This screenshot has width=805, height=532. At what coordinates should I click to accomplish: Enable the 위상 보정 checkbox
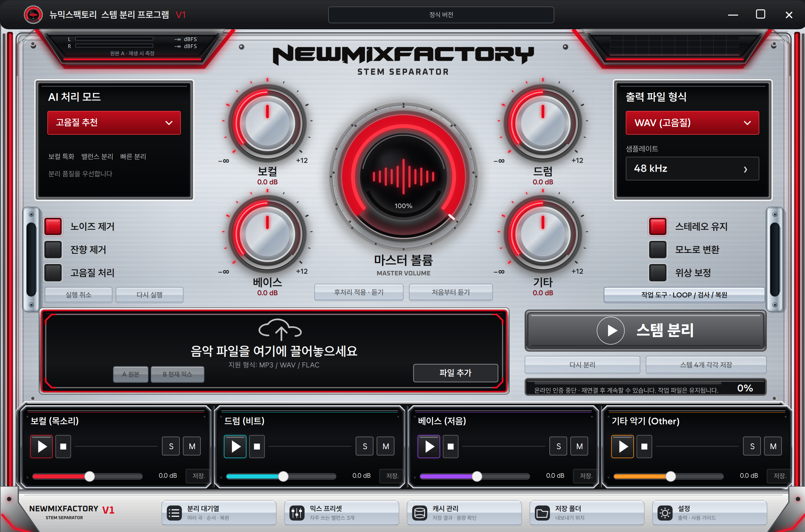point(658,272)
